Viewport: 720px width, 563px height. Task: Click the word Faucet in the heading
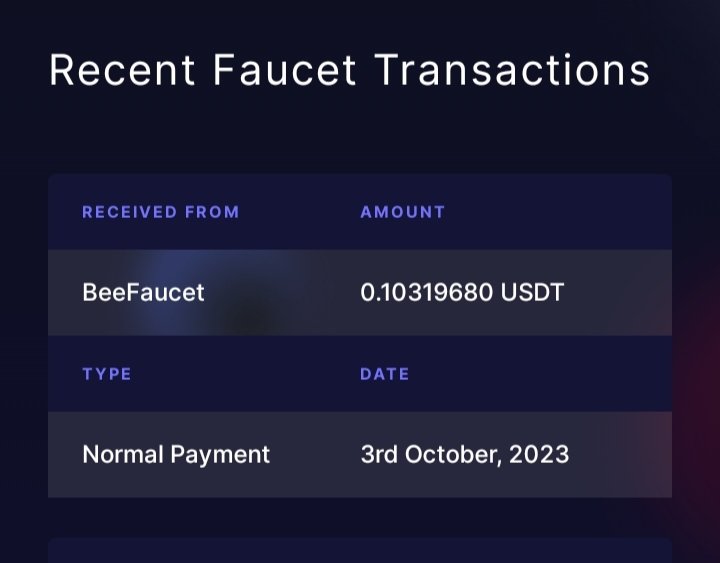click(x=284, y=70)
